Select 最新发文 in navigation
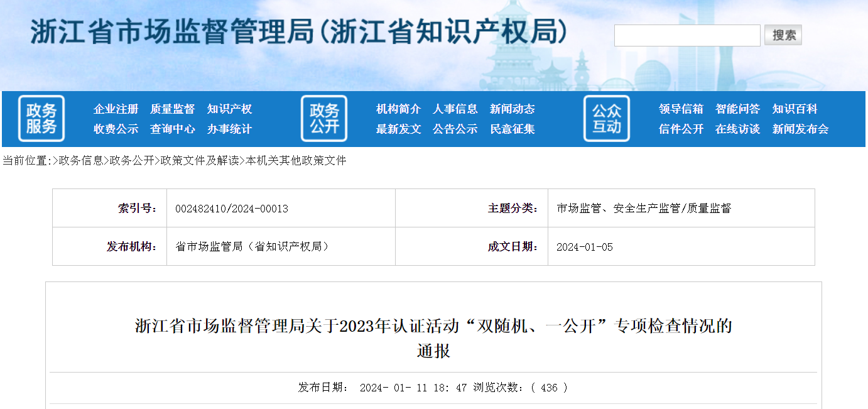Screen dimensions: 868x409 coord(398,129)
